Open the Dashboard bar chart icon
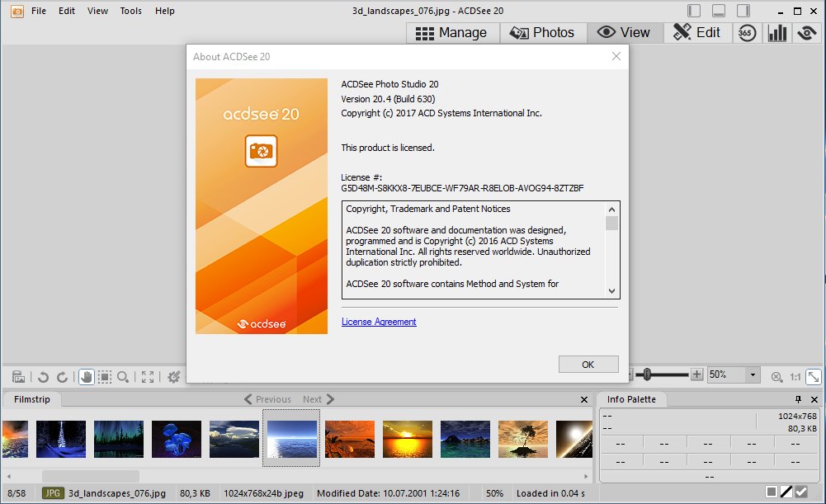 (x=777, y=33)
